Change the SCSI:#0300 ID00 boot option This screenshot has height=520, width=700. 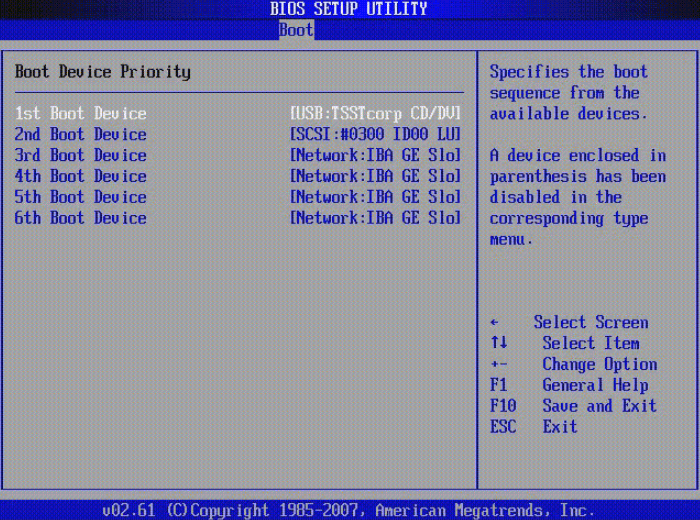(375, 135)
